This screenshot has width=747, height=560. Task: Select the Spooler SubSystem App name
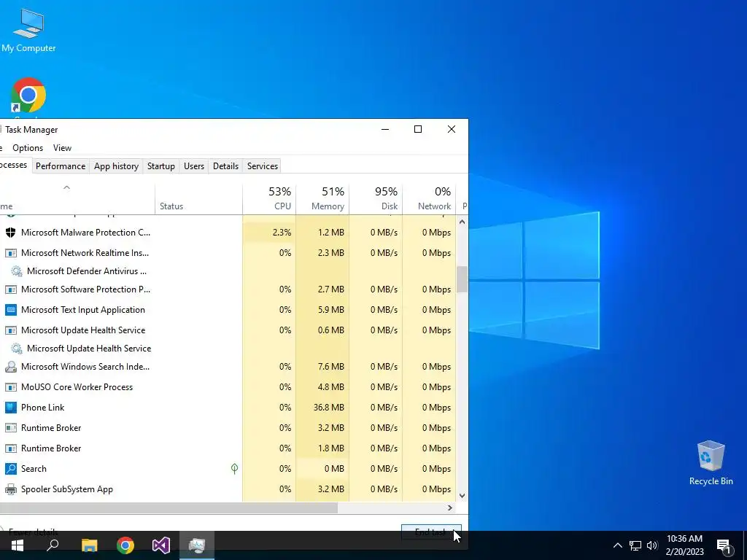pos(66,489)
